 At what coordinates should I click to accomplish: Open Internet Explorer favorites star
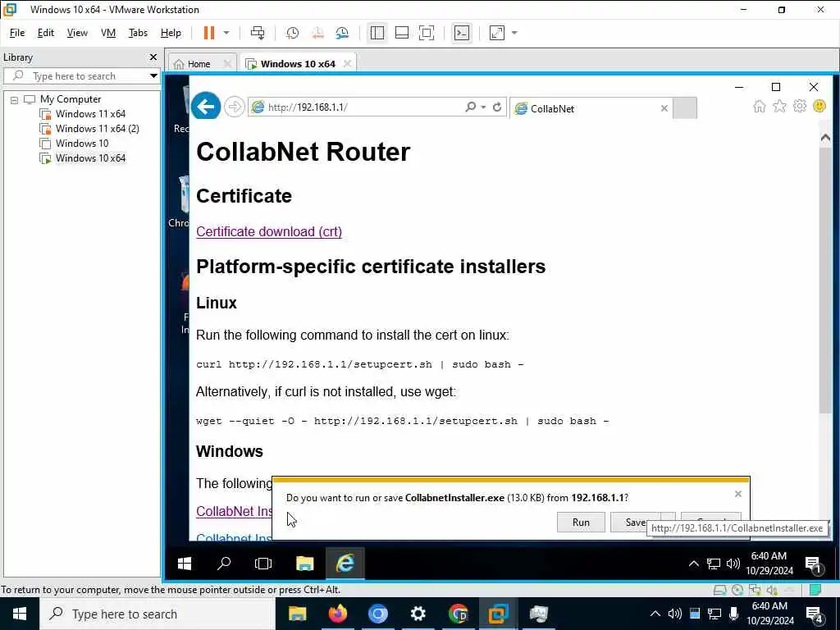click(x=779, y=106)
